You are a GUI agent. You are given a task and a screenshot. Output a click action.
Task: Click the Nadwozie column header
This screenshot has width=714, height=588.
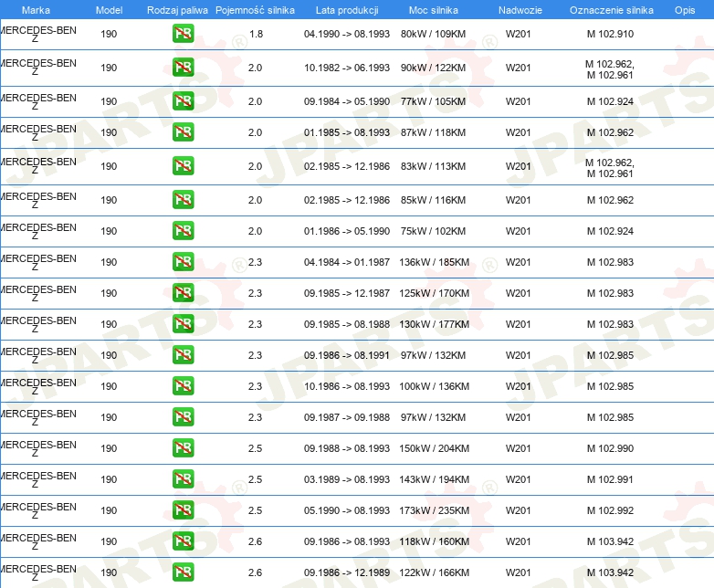(520, 10)
